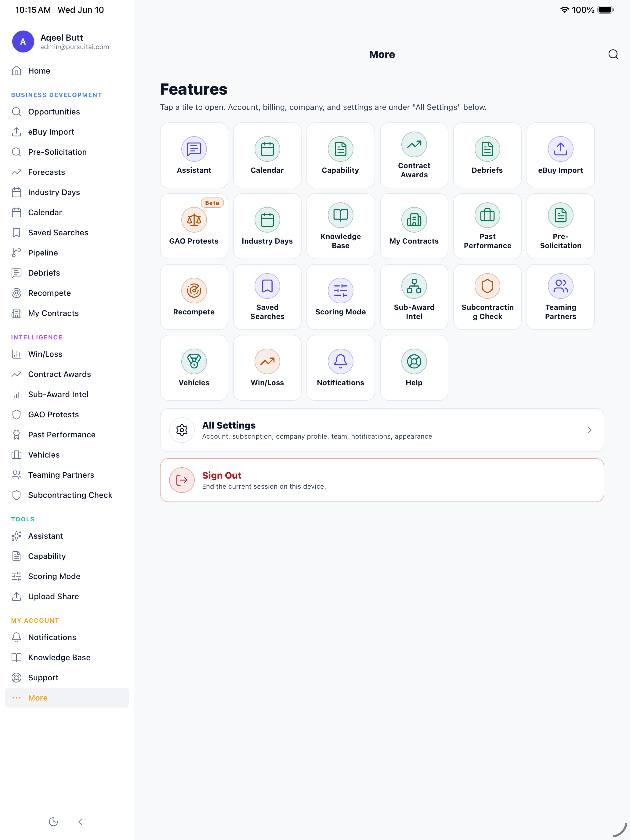The image size is (630, 840).
Task: Select Scoring Mode in the sidebar
Action: [x=67, y=576]
